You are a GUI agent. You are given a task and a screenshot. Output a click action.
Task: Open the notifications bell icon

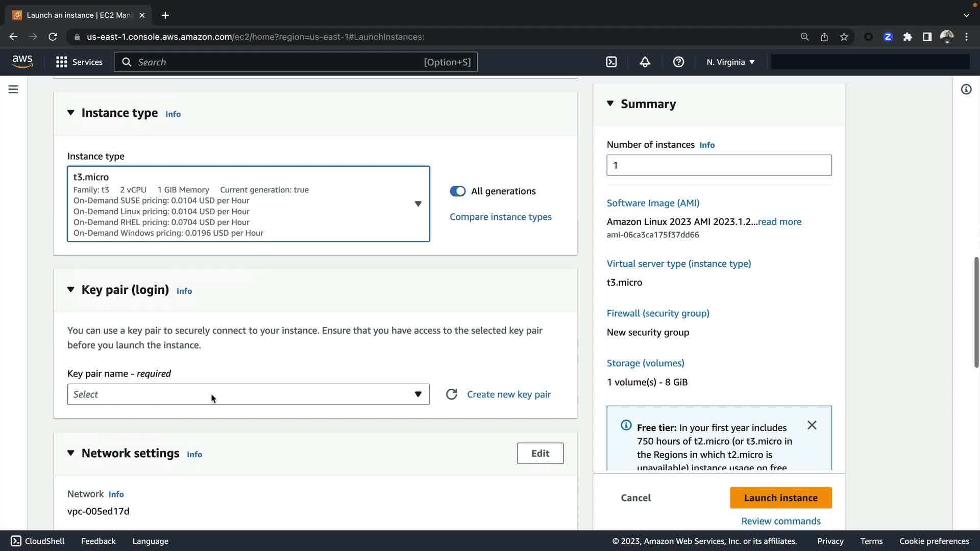(645, 62)
